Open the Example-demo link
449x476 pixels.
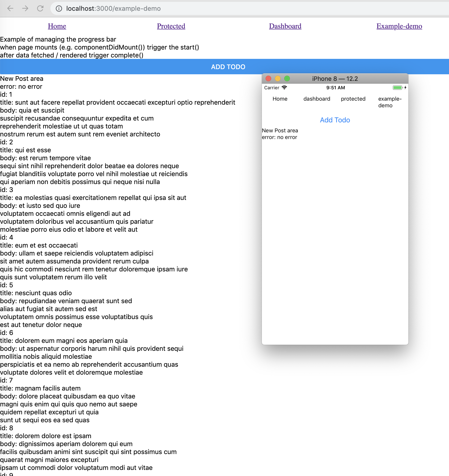click(399, 26)
